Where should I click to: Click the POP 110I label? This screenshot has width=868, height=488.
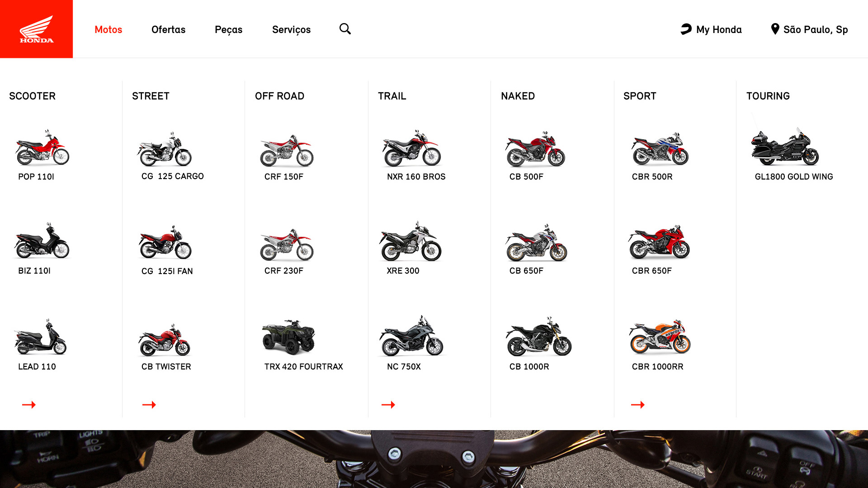click(36, 177)
